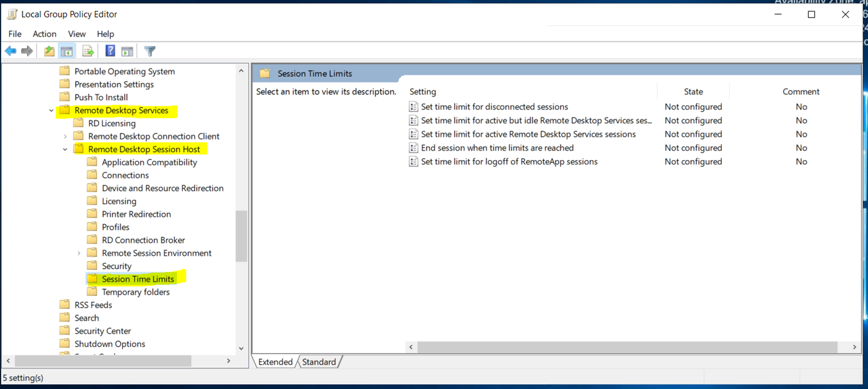Select the Licensing tree folder
The width and height of the screenshot is (868, 389).
(119, 201)
